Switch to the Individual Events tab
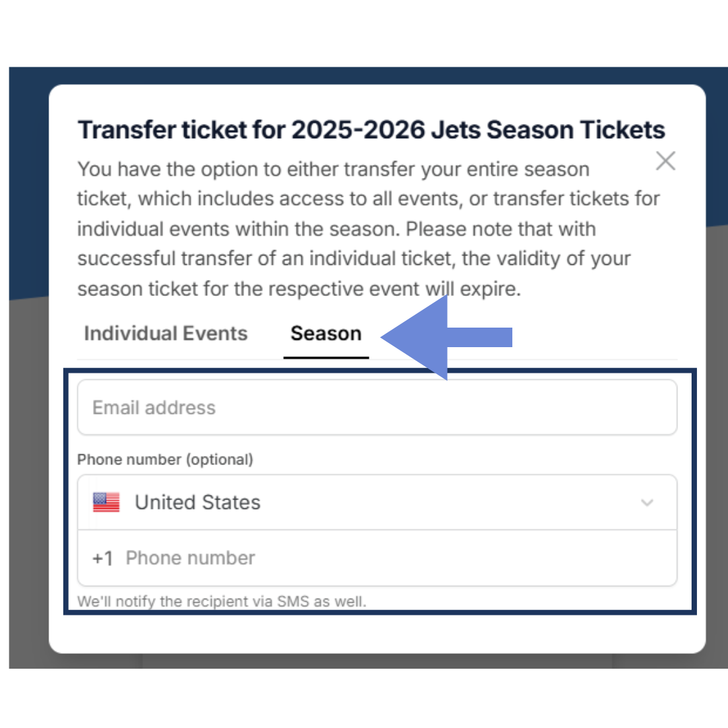Viewport: 728px width, 728px height. (x=166, y=334)
